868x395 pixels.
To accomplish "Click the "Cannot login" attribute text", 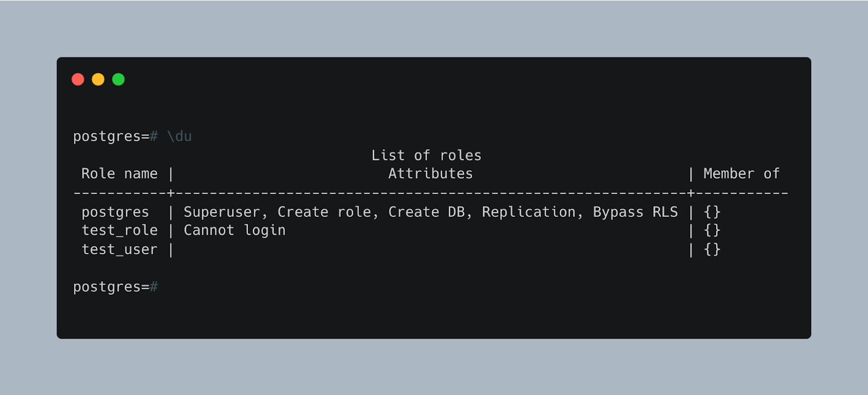I will coord(234,231).
